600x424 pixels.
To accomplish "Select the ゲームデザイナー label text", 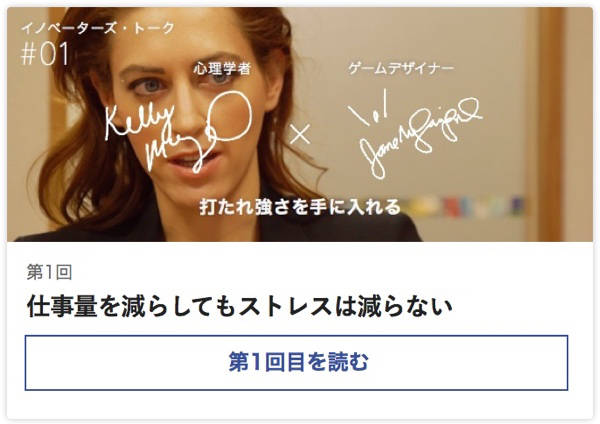I will [401, 68].
